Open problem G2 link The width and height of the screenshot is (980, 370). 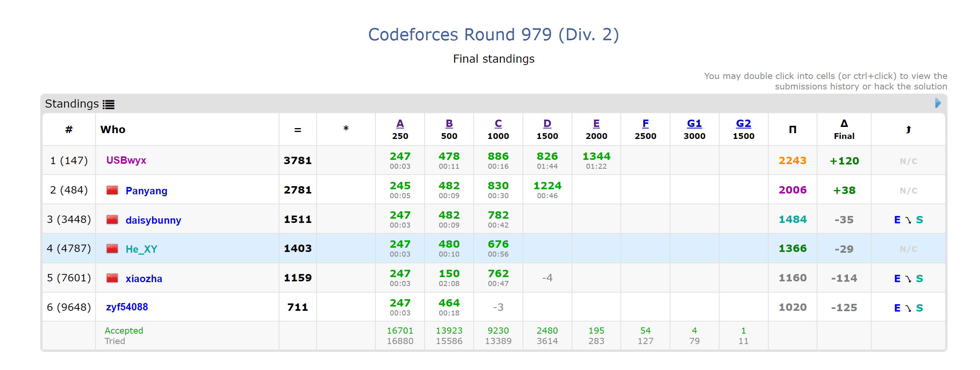[x=743, y=123]
